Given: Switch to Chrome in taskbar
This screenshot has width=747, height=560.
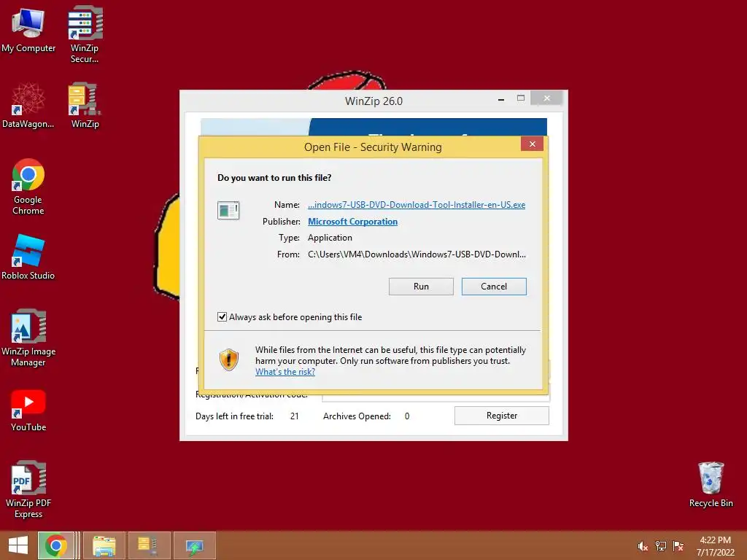Looking at the screenshot, I should pos(55,545).
